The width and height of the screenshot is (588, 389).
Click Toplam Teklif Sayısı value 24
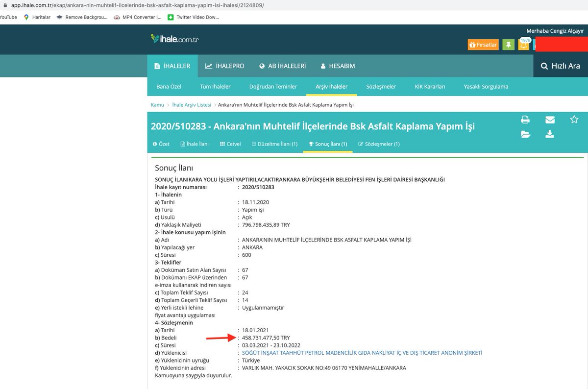click(245, 292)
